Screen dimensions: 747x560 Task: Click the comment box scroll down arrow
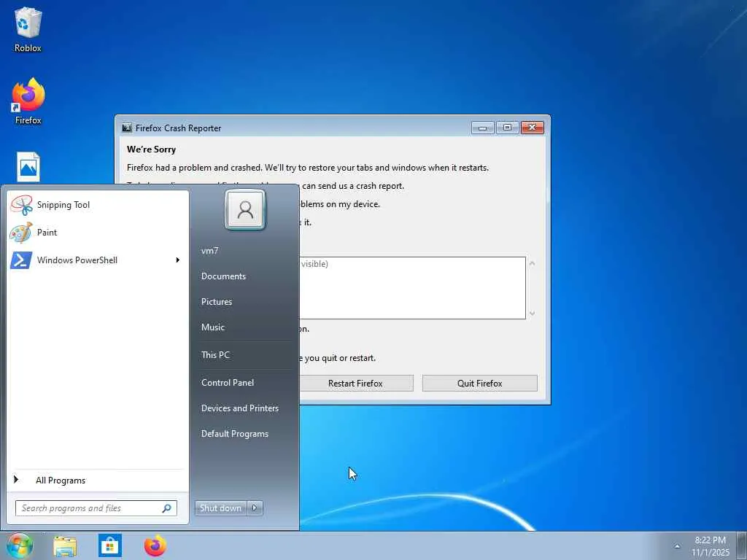click(532, 314)
